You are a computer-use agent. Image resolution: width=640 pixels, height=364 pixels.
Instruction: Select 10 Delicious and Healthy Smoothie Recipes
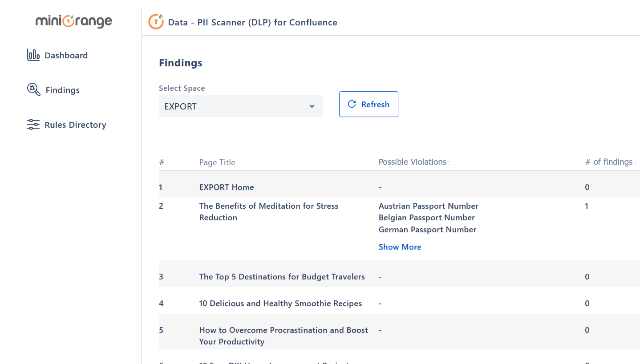tap(280, 303)
